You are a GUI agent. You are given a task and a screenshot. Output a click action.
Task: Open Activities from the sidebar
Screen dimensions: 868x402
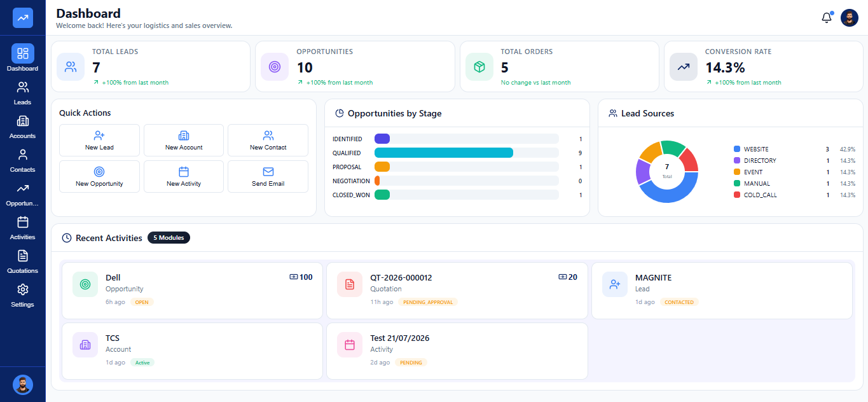click(23, 228)
